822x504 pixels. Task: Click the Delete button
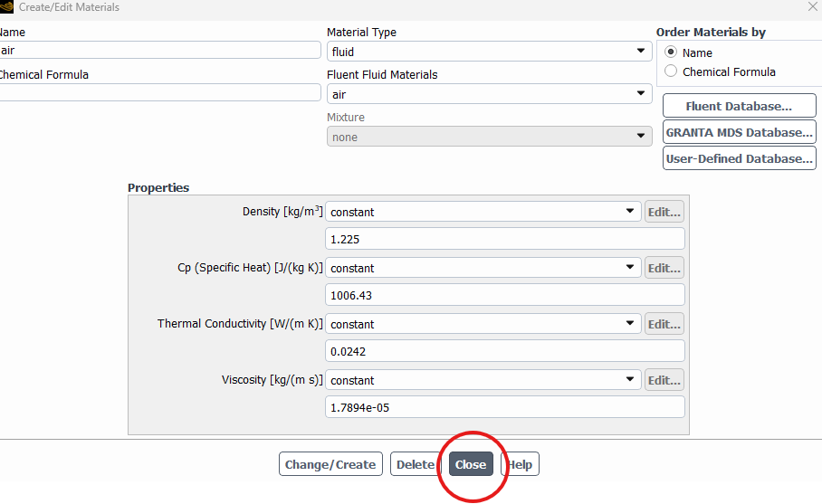pos(416,464)
